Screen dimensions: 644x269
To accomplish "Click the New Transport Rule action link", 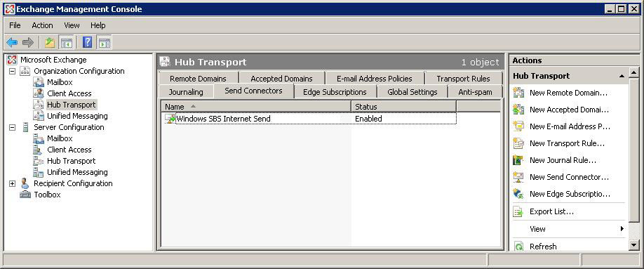I will point(568,143).
